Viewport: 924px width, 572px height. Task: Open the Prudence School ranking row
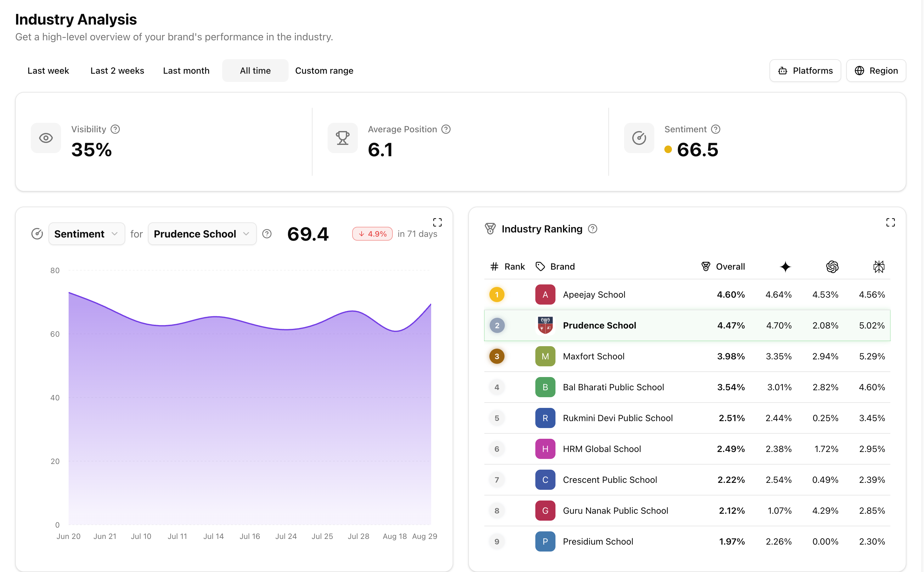click(x=687, y=325)
